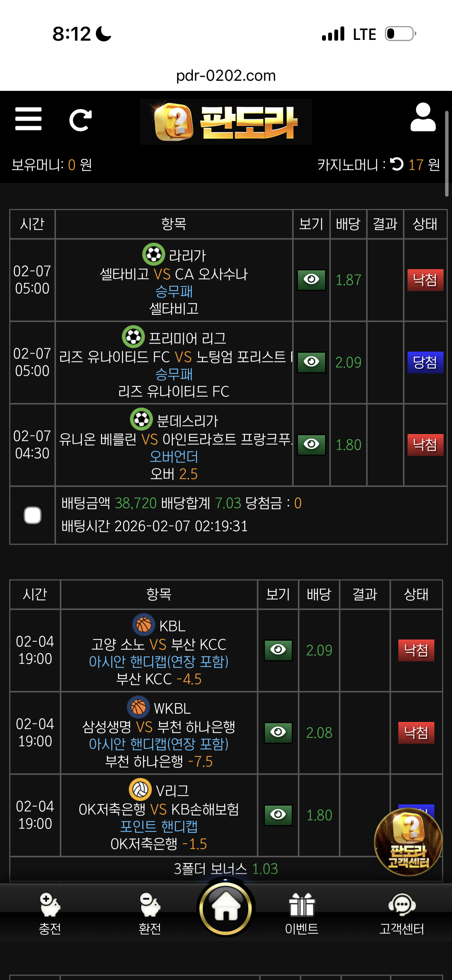Open the 환전 withdrawal tab
The height and width of the screenshot is (980, 452).
click(150, 913)
